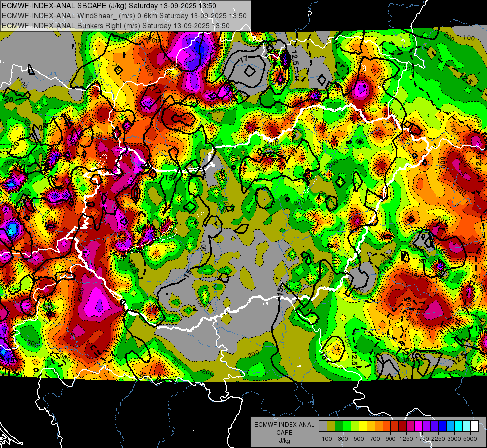The height and width of the screenshot is (448, 487).
Task: Click the 3000 legend scale value
Action: [454, 439]
